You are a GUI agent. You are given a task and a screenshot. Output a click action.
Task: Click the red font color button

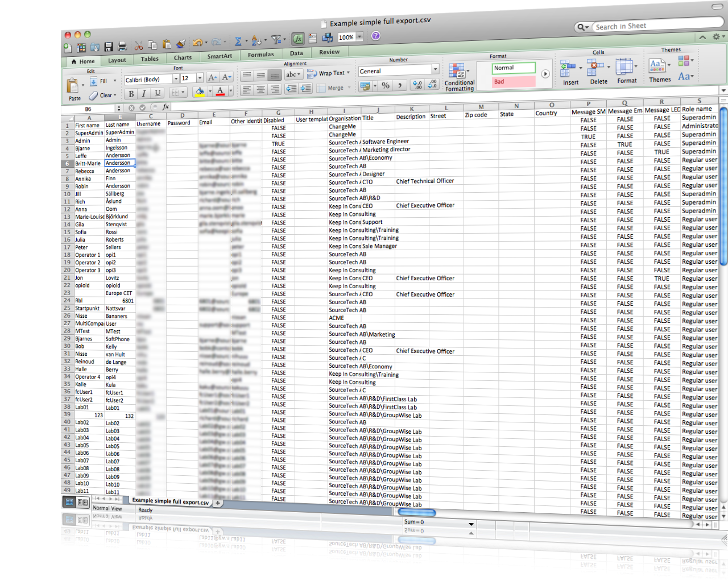pyautogui.click(x=220, y=91)
